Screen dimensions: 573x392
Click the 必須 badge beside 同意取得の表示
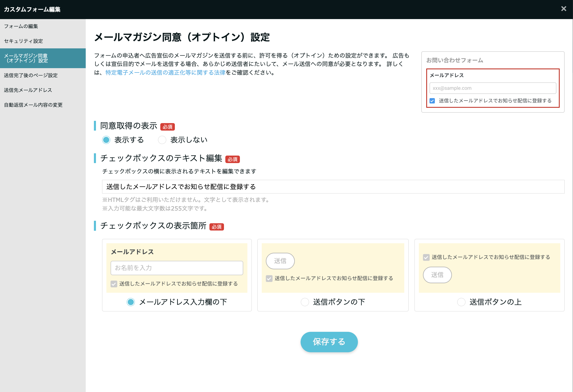(x=167, y=127)
